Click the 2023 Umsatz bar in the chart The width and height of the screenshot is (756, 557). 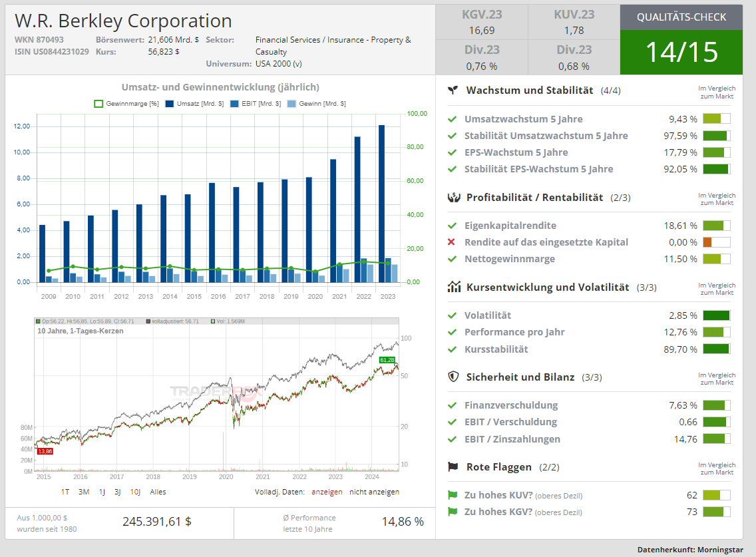point(381,203)
